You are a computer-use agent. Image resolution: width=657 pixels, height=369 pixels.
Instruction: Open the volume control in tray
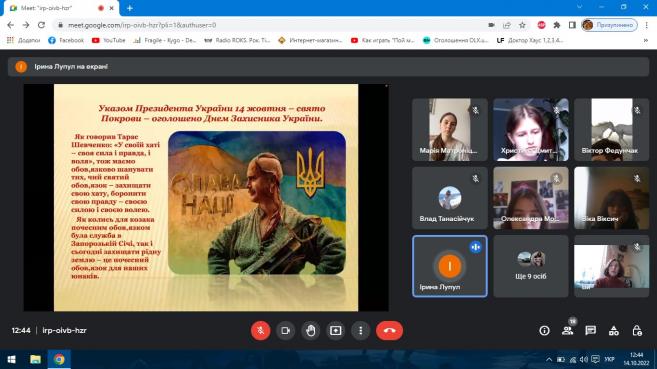click(583, 359)
